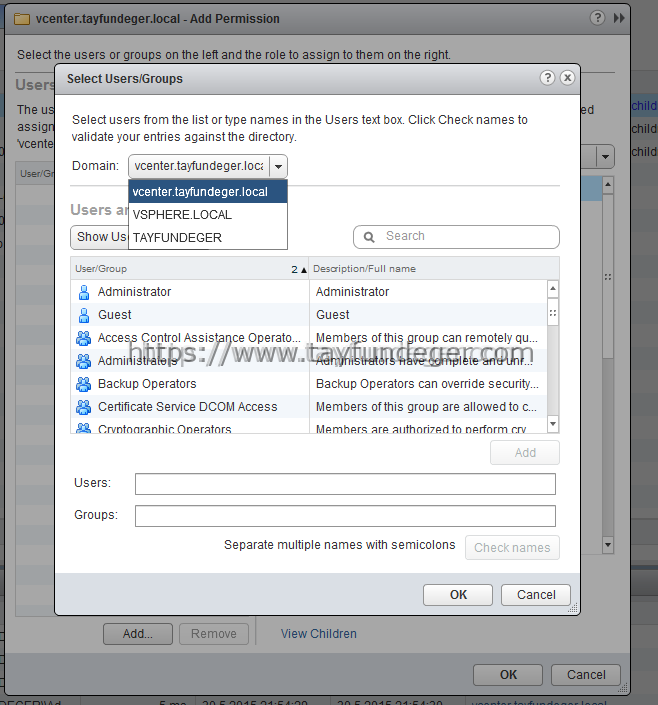
Task: Click OK in the Add Permission window
Action: (x=508, y=675)
